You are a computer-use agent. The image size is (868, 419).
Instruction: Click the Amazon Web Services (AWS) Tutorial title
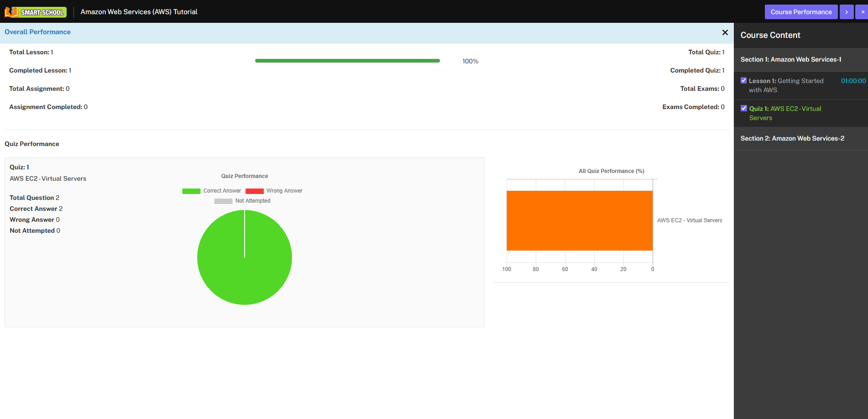[x=139, y=12]
